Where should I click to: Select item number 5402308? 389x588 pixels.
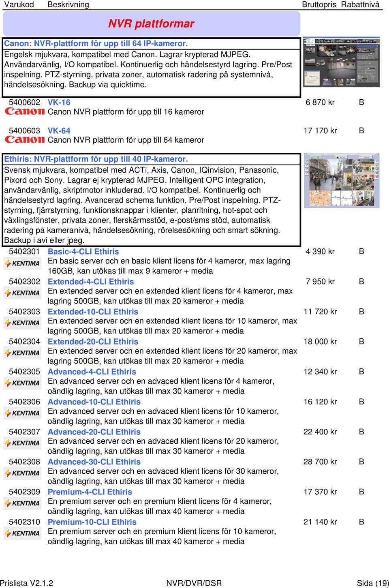click(x=24, y=462)
